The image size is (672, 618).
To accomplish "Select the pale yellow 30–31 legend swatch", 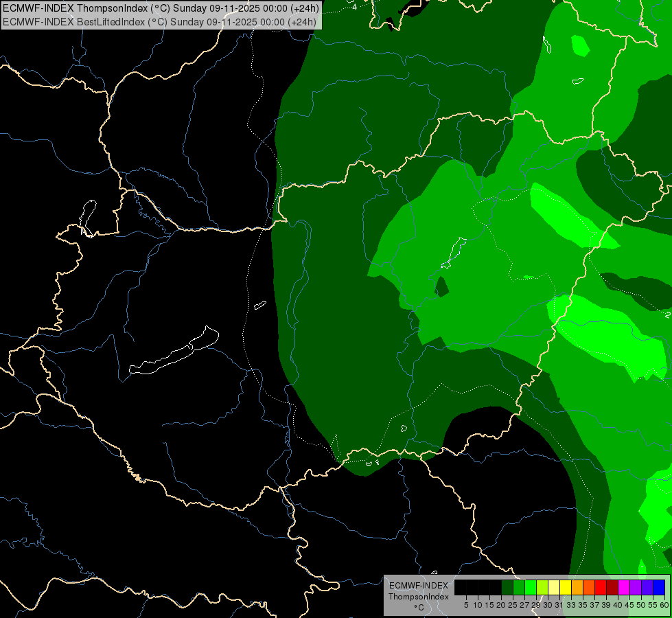I will point(554,587).
